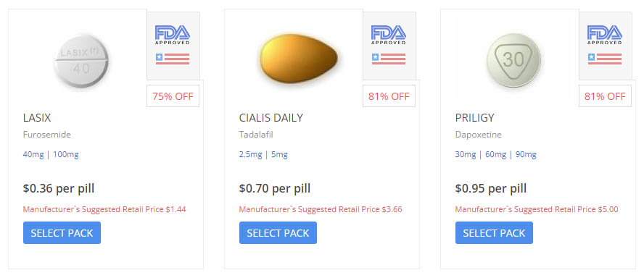Choose the 40mg Lasix dosage link
The width and height of the screenshot is (644, 278).
(x=33, y=155)
